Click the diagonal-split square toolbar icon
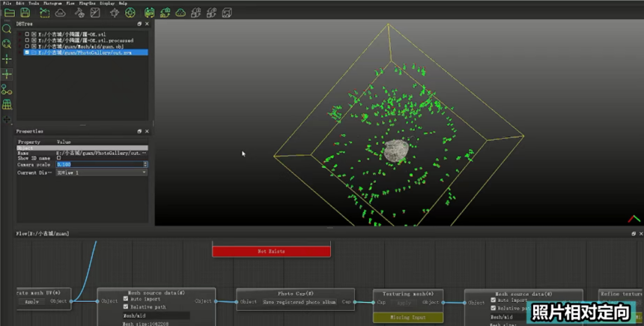 (x=95, y=13)
